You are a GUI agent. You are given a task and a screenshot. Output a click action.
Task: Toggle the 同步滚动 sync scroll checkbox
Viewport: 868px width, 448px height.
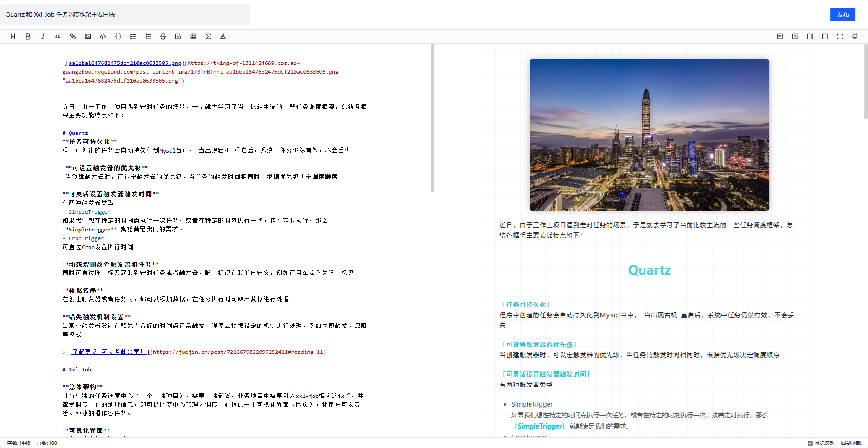[x=810, y=443]
